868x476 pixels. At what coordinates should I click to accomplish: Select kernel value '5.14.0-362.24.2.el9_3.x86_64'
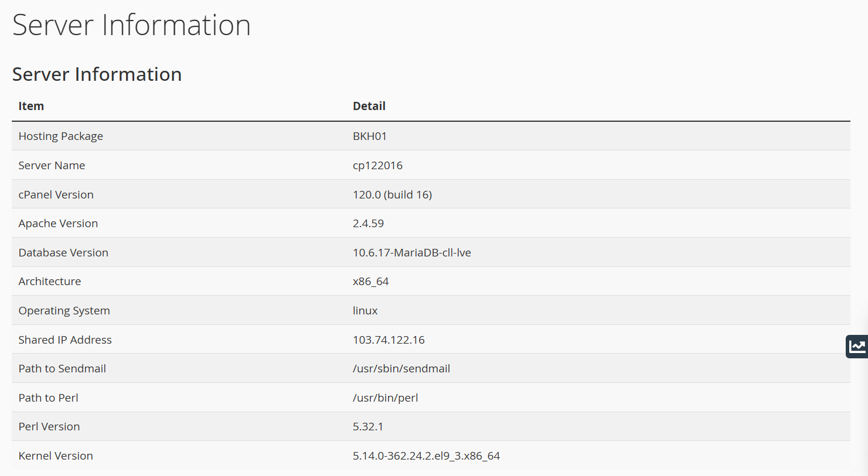coord(426,456)
